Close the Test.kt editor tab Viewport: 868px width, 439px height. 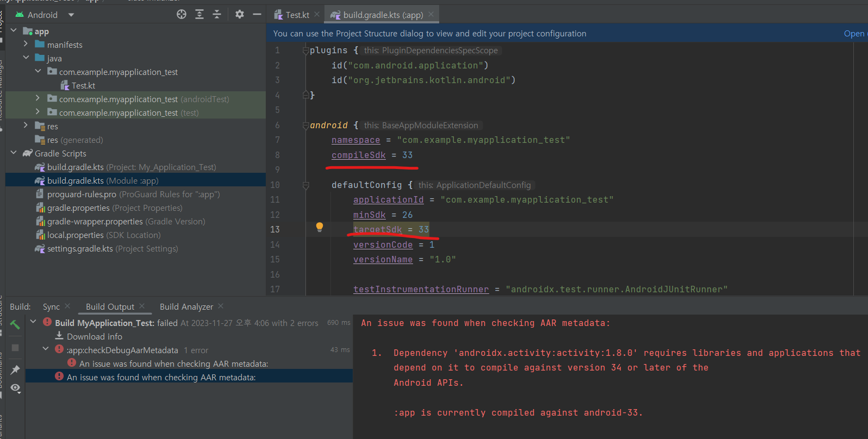click(x=317, y=15)
